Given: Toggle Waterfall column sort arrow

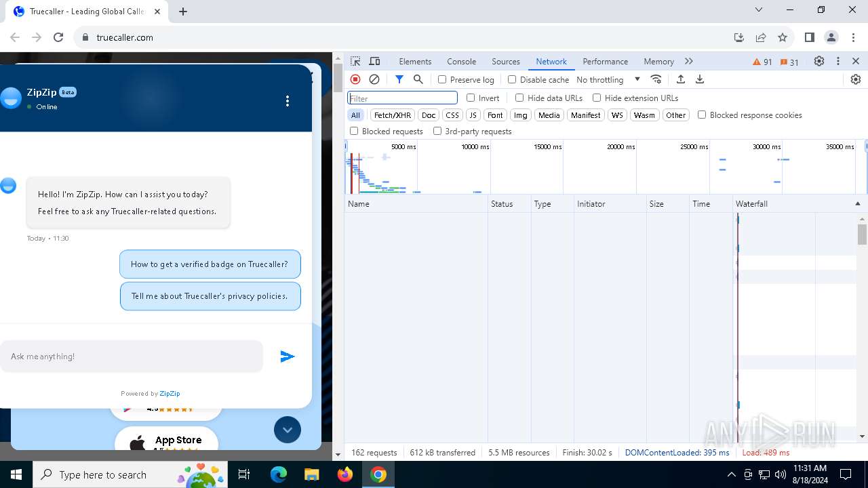Looking at the screenshot, I should (x=857, y=203).
